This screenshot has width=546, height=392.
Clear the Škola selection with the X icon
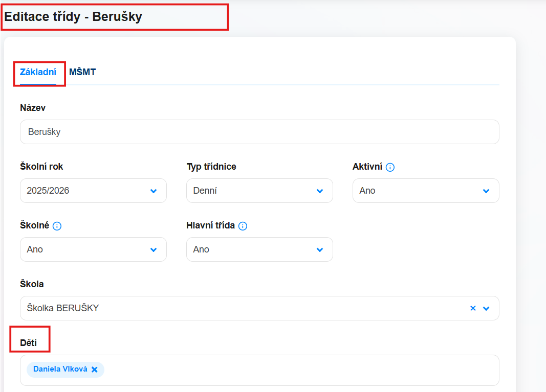click(x=473, y=308)
